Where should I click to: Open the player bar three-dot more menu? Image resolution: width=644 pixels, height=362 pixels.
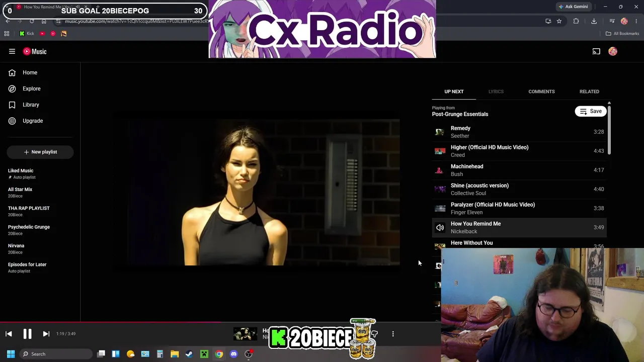pos(393,334)
